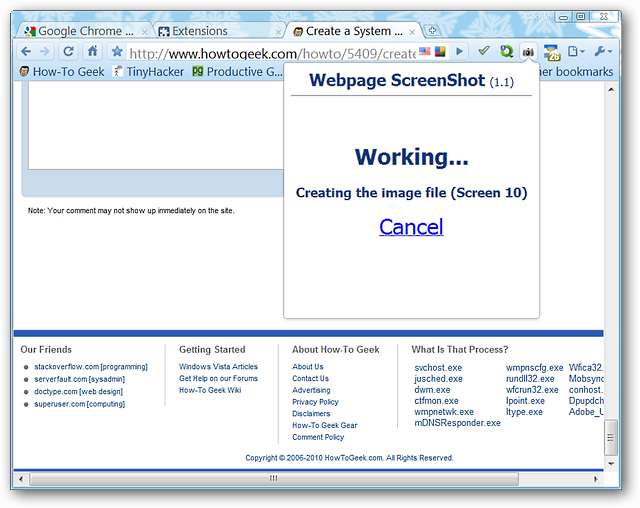Click the green checkmark extension icon
The width and height of the screenshot is (640, 508).
pyautogui.click(x=484, y=51)
